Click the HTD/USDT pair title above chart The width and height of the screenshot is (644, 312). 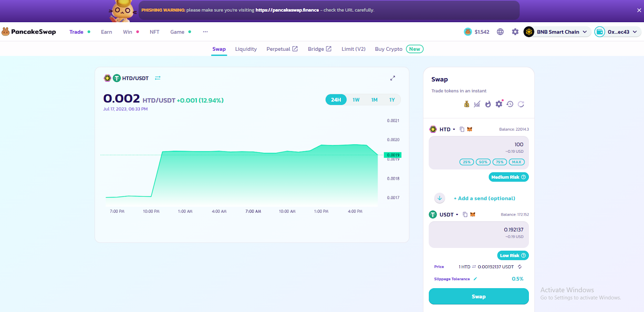135,78
